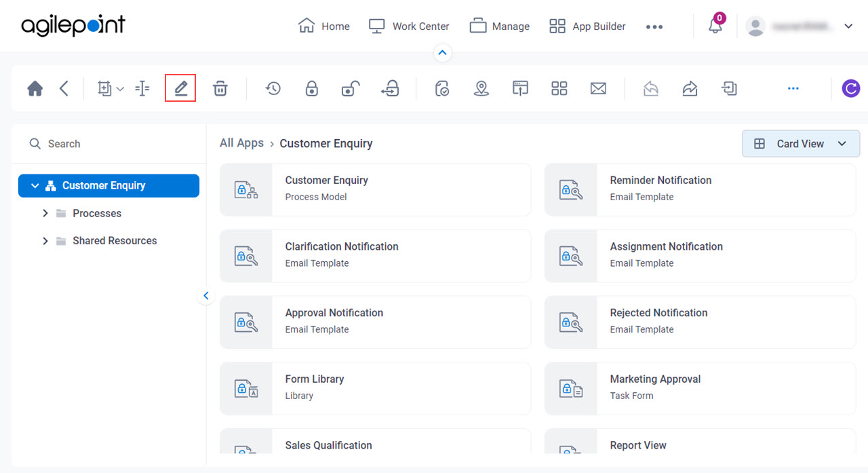Click the purple refresh circle icon
Viewport: 868px width, 473px height.
tap(851, 88)
